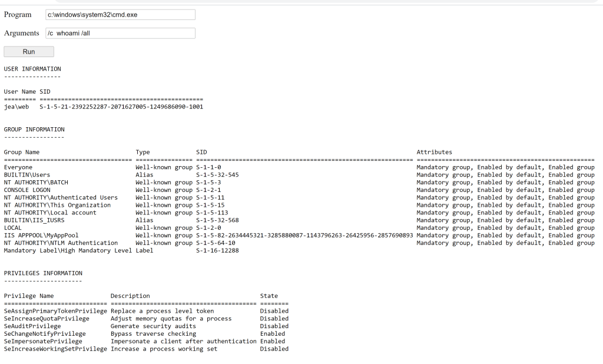
Task: Select the BUILTIN\Users group name
Action: tap(27, 175)
